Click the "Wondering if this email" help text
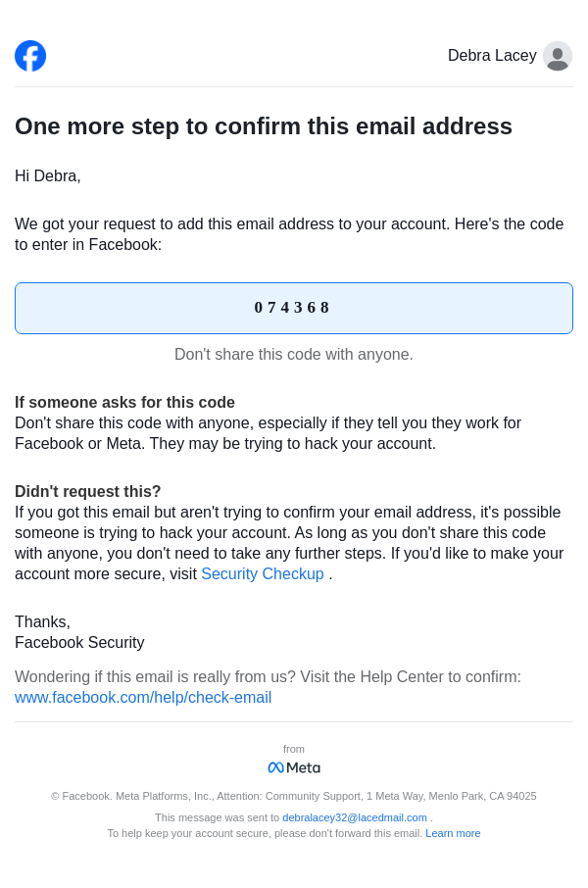The image size is (588, 888). tap(268, 677)
